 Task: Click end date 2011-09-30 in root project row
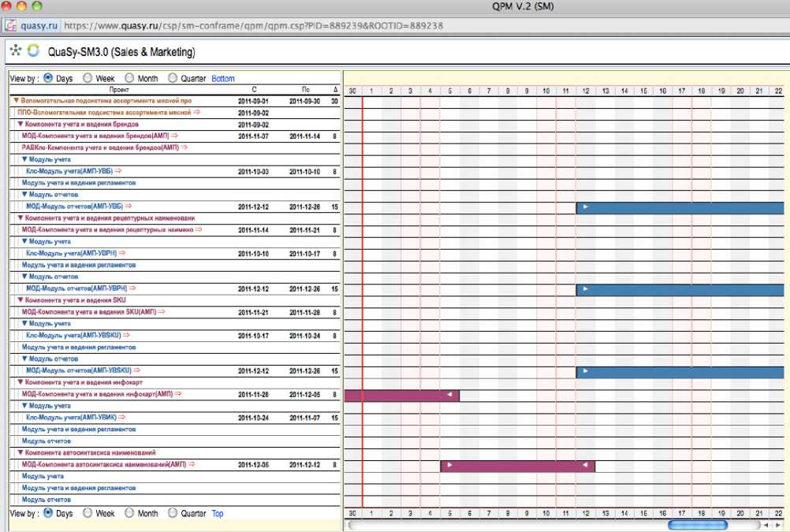[305, 101]
